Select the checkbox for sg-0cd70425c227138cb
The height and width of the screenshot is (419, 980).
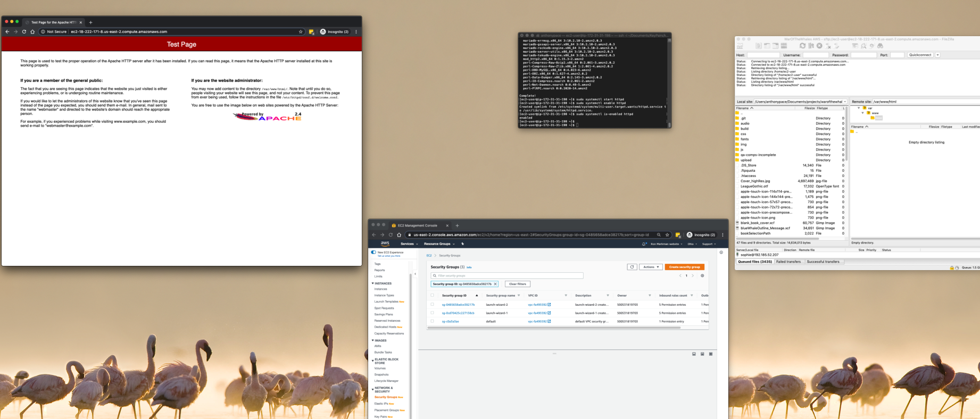(x=432, y=313)
